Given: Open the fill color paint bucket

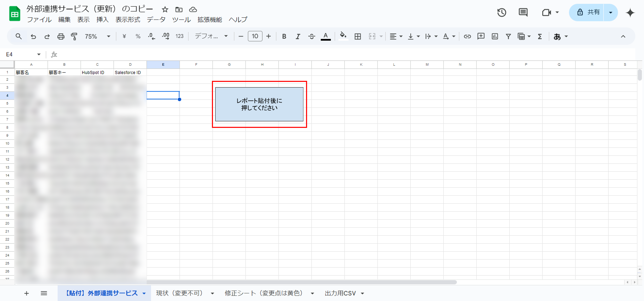Looking at the screenshot, I should pos(343,36).
